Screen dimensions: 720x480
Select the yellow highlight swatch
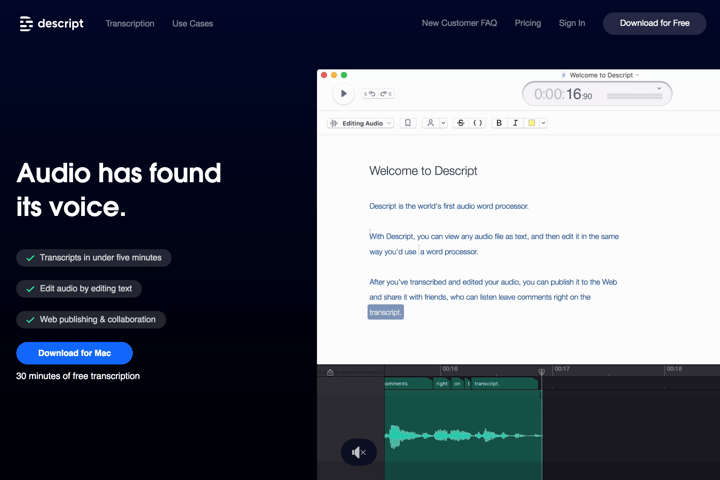click(531, 123)
